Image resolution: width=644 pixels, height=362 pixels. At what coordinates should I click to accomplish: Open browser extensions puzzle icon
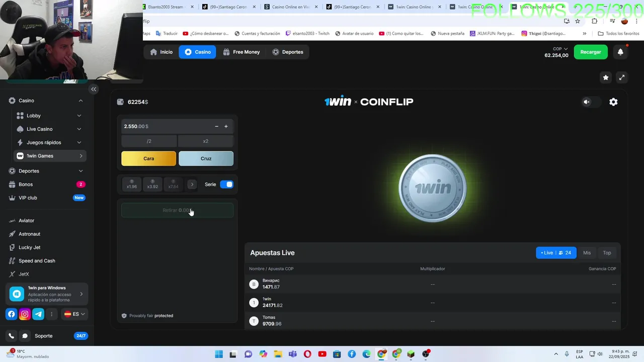click(x=594, y=21)
